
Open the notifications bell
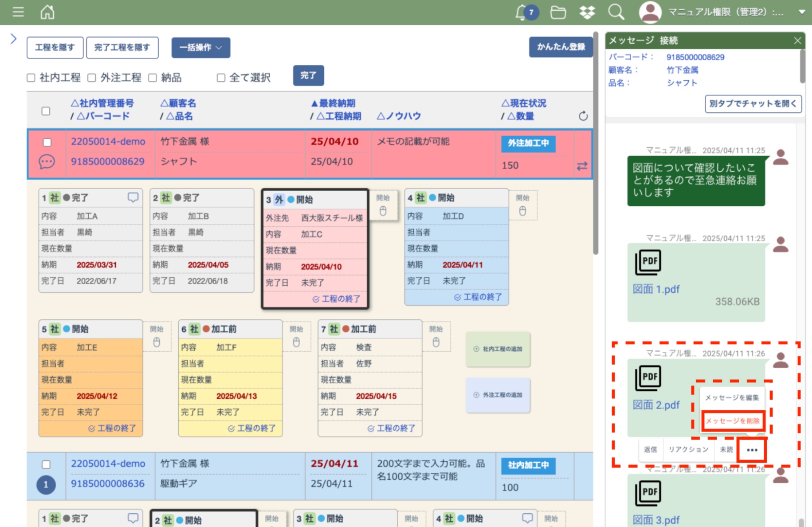pyautogui.click(x=522, y=12)
